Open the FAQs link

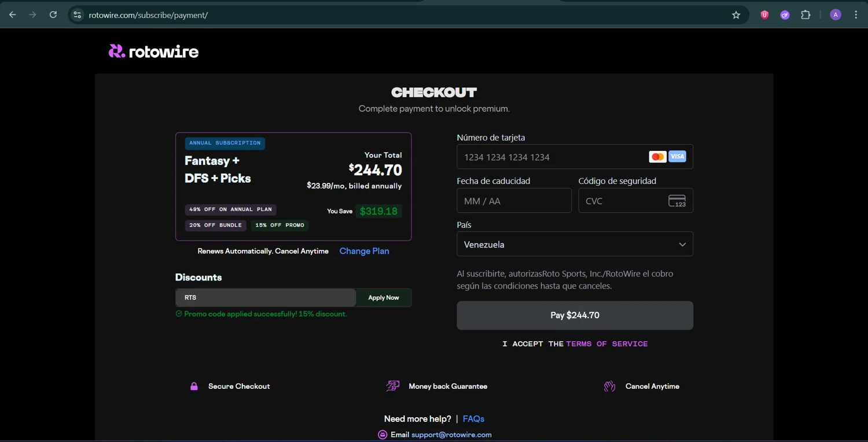tap(473, 419)
